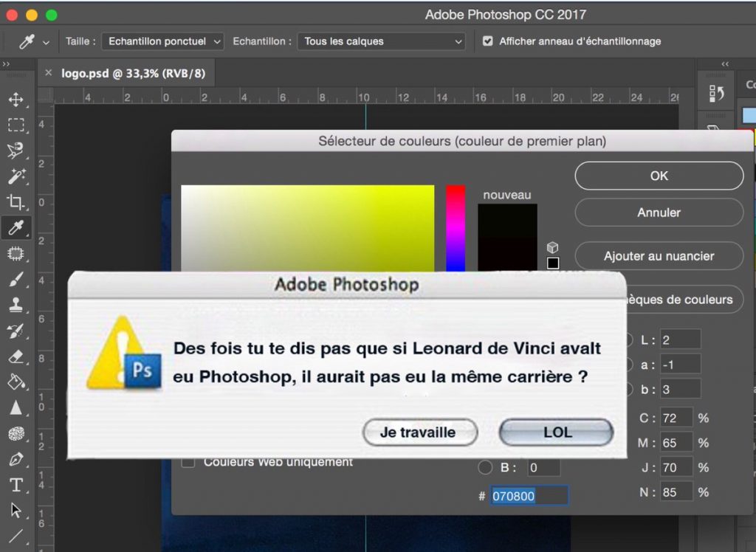Select the Magic Wand tool
The height and width of the screenshot is (552, 756).
tap(16, 176)
